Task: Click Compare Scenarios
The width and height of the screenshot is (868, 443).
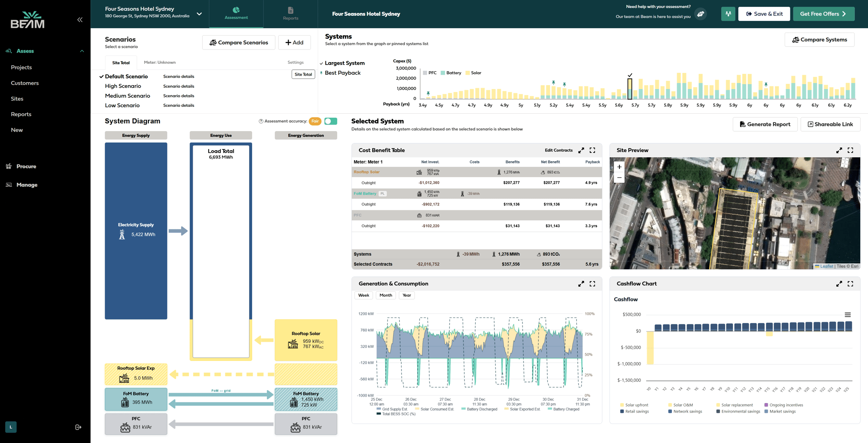Action: coord(239,43)
